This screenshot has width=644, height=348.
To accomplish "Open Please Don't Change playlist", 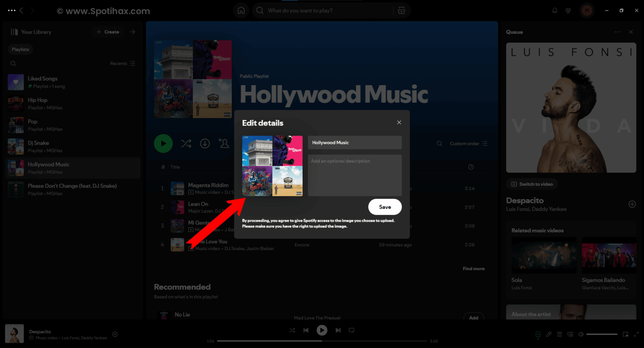I will click(x=73, y=189).
